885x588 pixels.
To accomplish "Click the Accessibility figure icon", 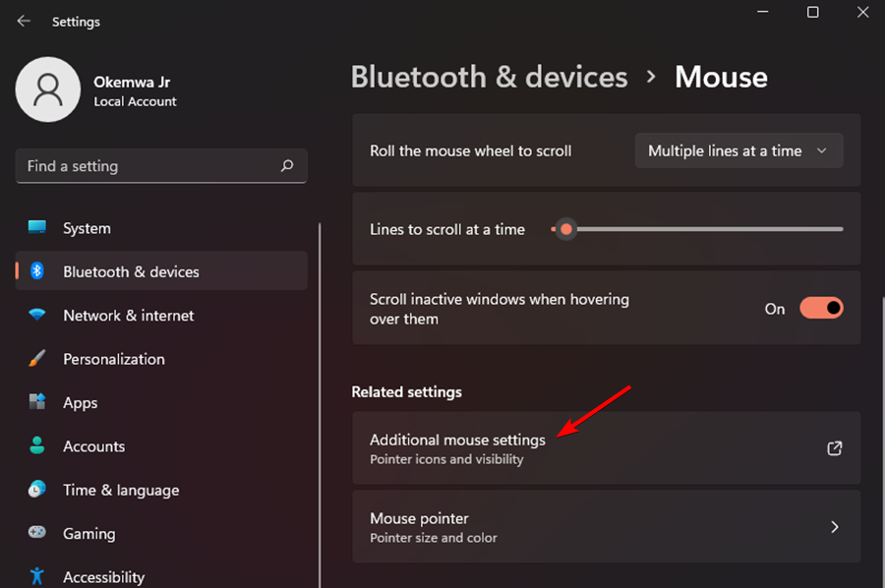I will click(37, 576).
